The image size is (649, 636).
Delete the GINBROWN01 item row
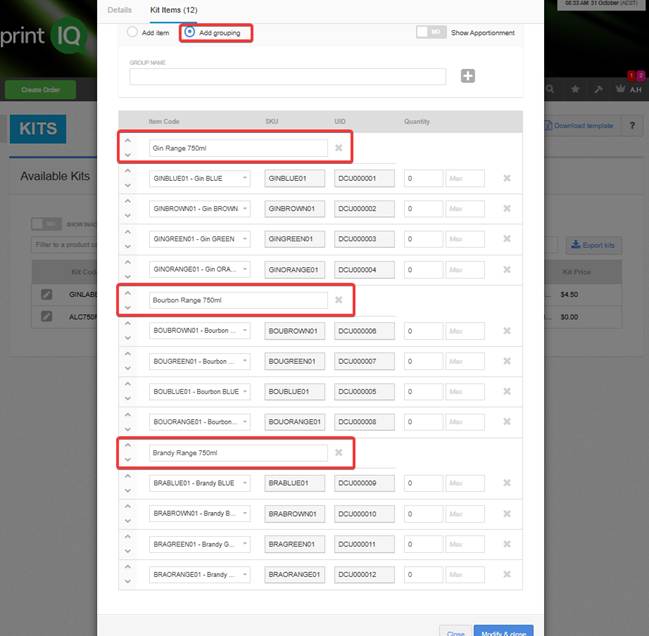[x=507, y=208]
